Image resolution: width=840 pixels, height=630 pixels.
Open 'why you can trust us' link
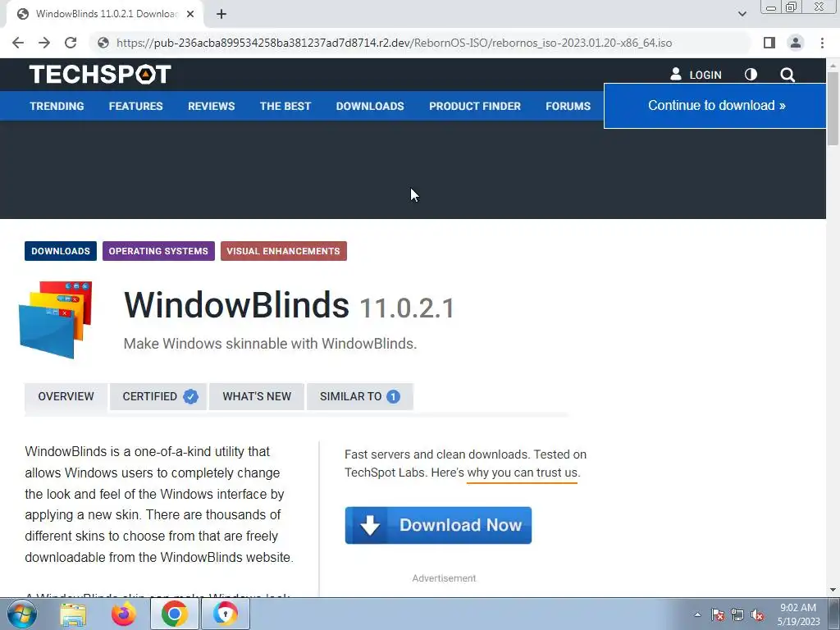[x=523, y=473]
